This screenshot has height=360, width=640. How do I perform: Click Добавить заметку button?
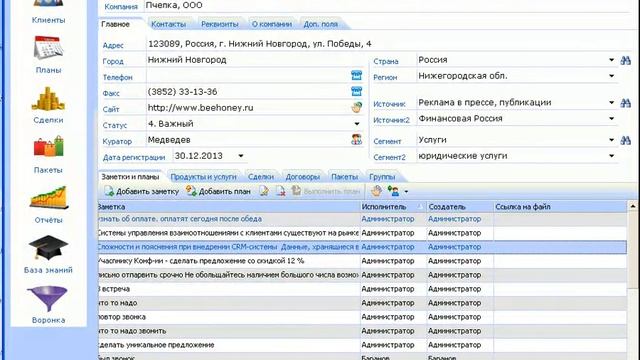(141, 191)
